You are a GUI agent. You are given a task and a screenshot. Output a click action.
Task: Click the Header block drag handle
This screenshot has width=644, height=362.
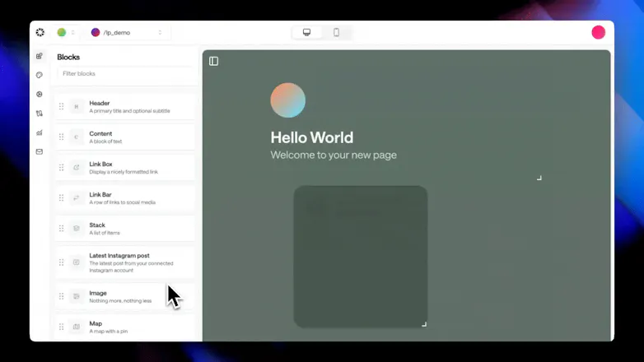[61, 107]
